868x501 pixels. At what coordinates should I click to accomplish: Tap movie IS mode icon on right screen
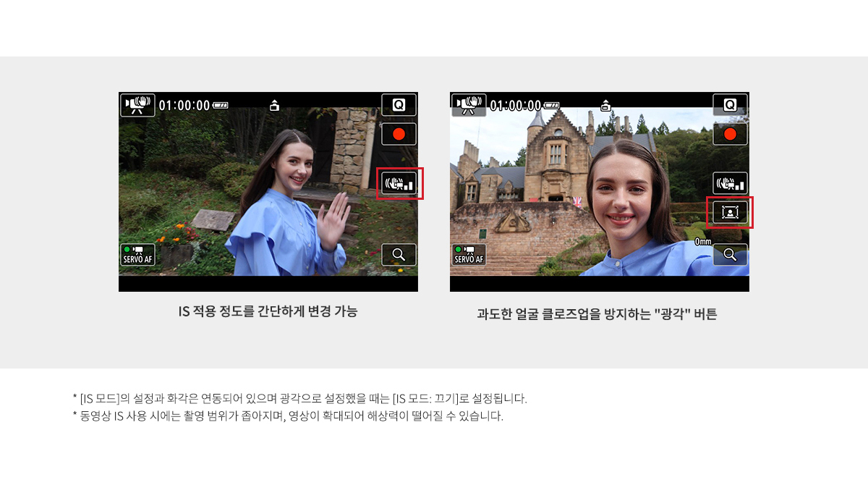tap(469, 105)
